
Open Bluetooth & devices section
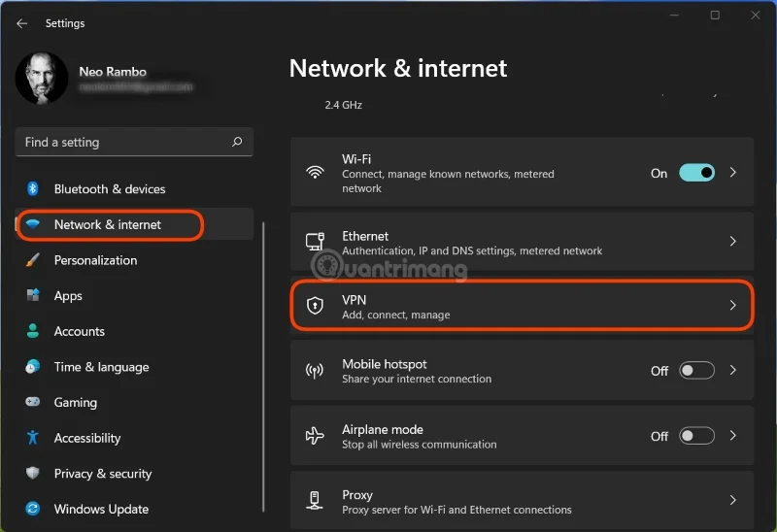110,188
